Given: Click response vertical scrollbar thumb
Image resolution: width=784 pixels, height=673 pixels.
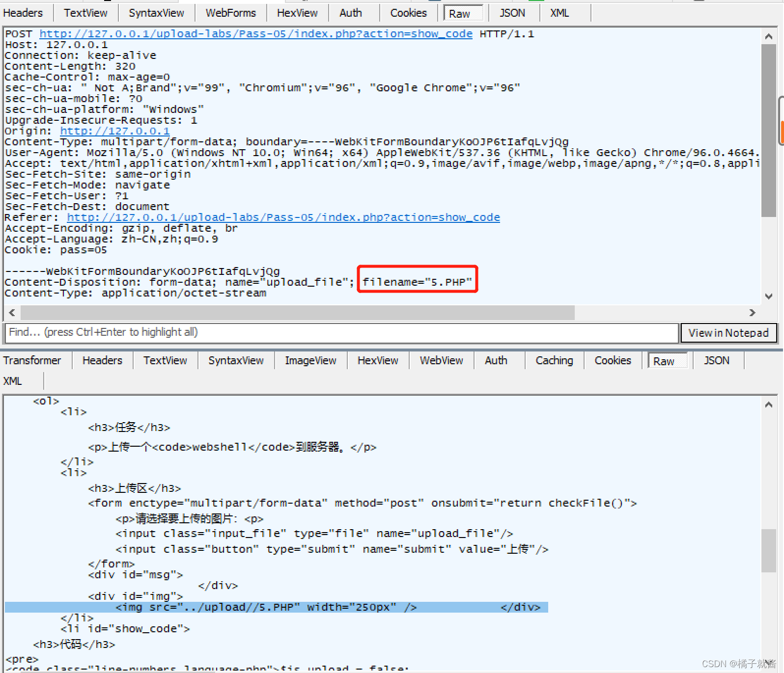Looking at the screenshot, I should [x=769, y=551].
